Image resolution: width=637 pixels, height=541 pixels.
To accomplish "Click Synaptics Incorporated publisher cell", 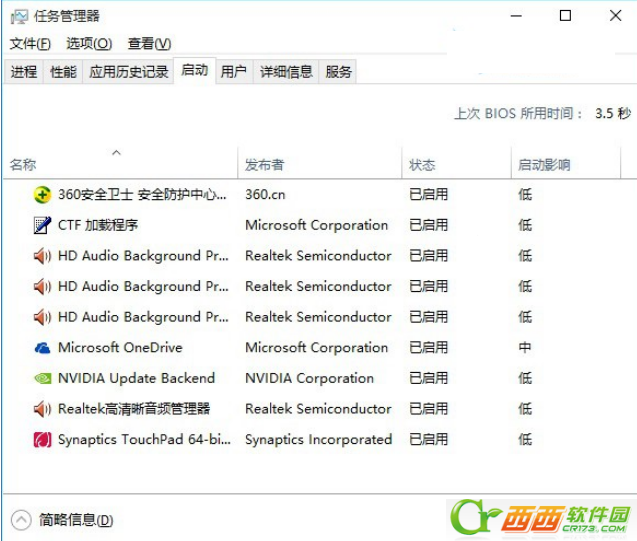I will pyautogui.click(x=318, y=439).
